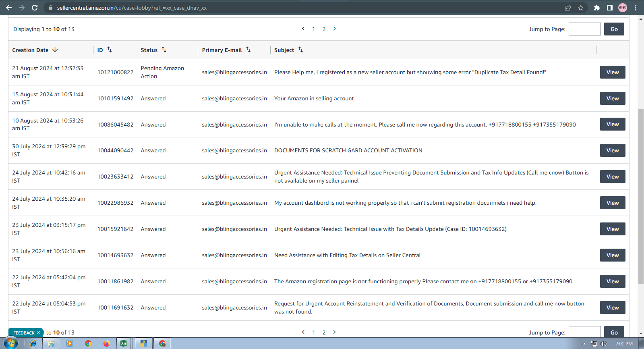This screenshot has height=349, width=644.
Task: View case 10023633412 document submission issue
Action: pyautogui.click(x=613, y=177)
